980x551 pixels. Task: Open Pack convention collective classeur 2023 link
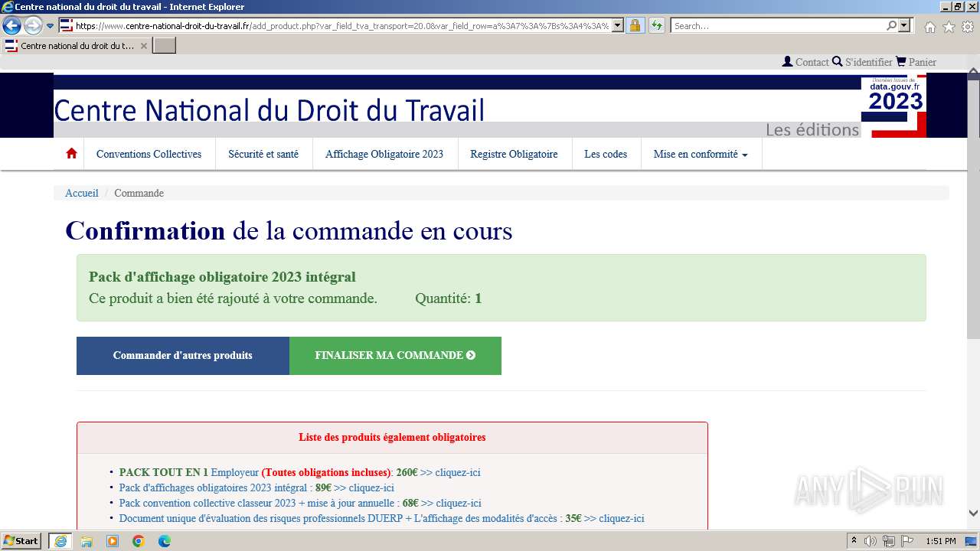coord(300,503)
